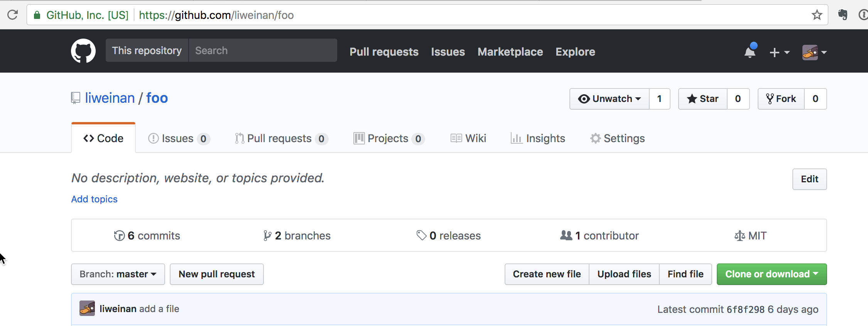The height and width of the screenshot is (326, 868).
Task: Click Create new file button
Action: (x=547, y=274)
